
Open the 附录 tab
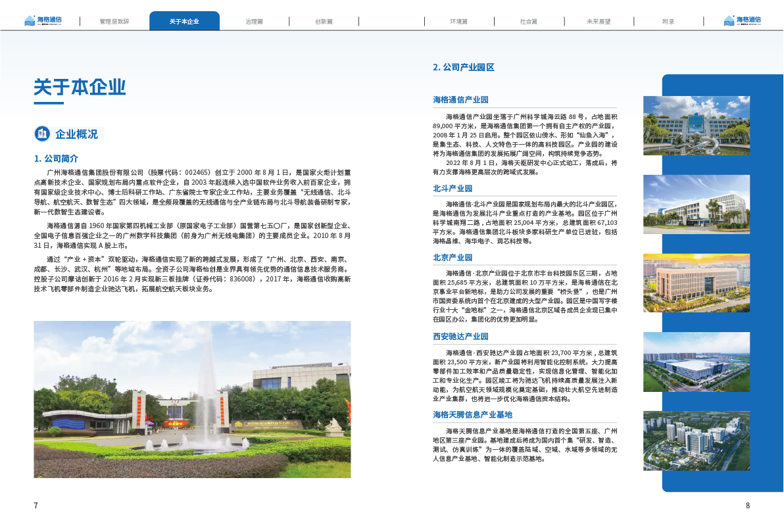tap(668, 21)
